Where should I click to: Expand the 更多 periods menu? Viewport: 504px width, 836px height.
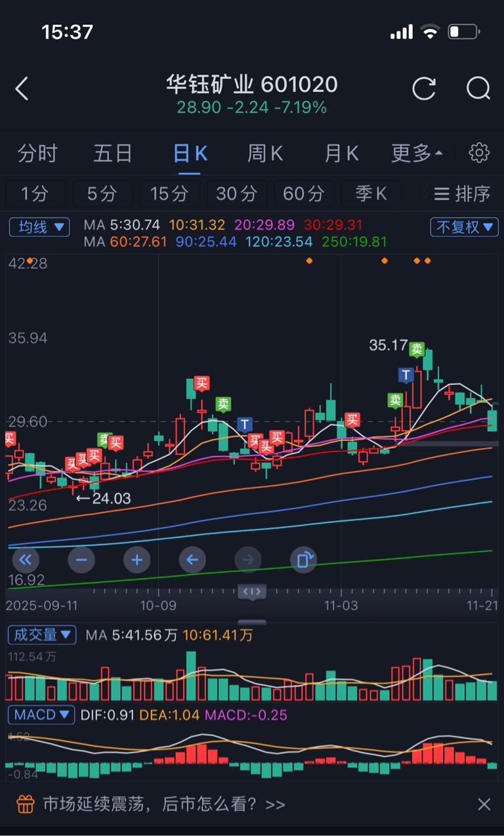[417, 154]
